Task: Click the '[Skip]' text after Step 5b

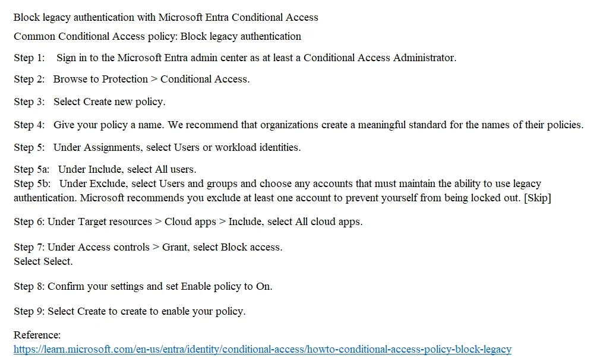Action: pos(537,198)
